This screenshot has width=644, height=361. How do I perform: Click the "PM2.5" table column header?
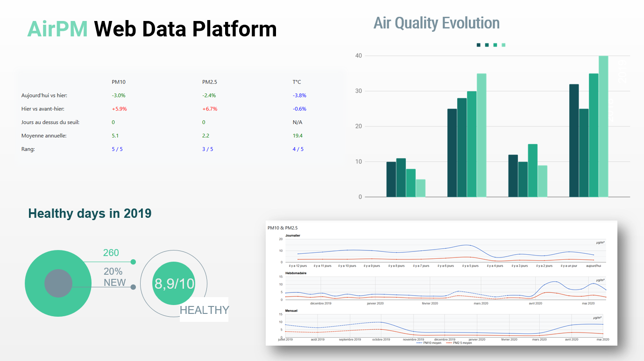click(x=210, y=82)
